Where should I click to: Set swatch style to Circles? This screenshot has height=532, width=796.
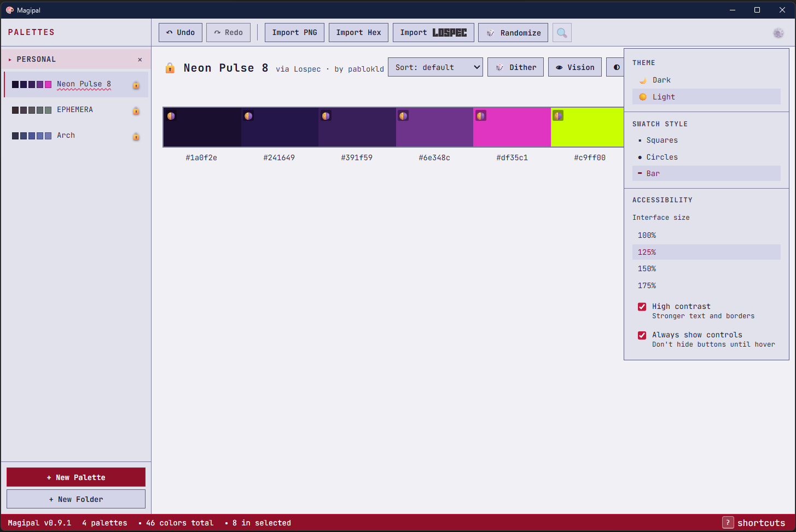[706, 157]
